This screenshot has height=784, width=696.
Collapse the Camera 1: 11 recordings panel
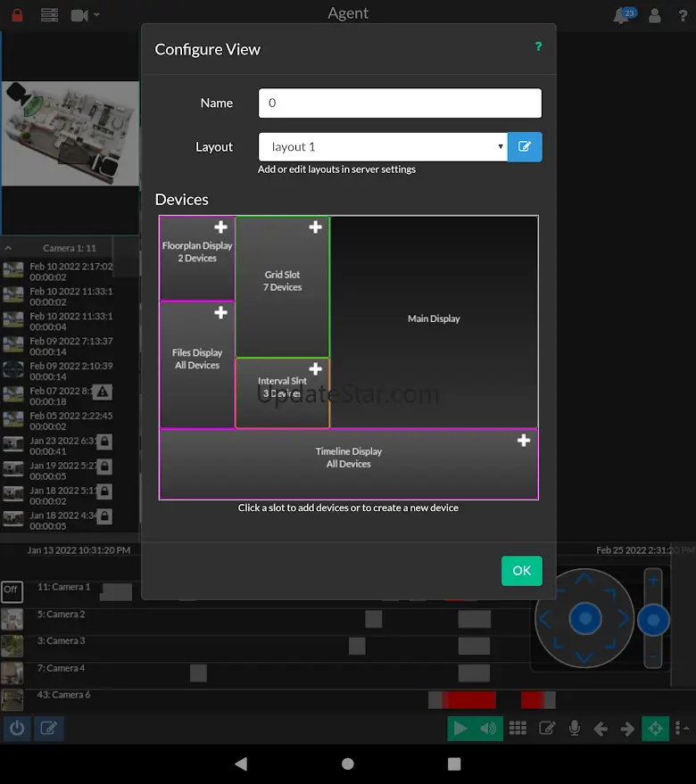[8, 248]
